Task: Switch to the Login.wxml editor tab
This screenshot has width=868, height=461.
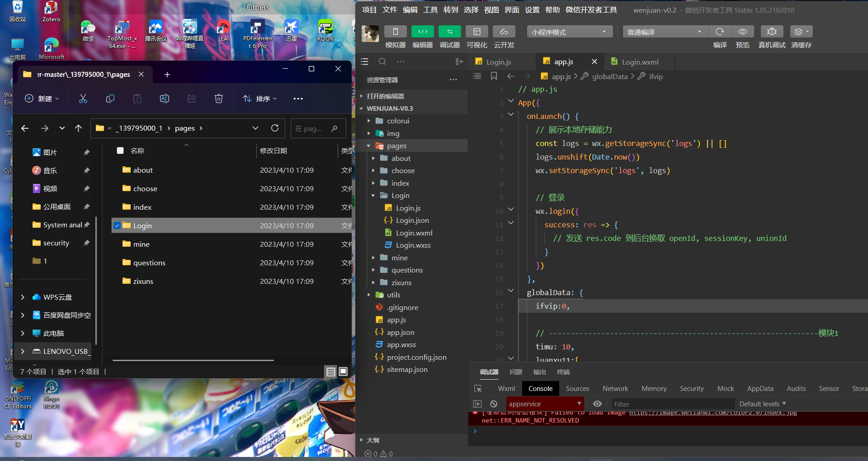Action: click(x=639, y=62)
